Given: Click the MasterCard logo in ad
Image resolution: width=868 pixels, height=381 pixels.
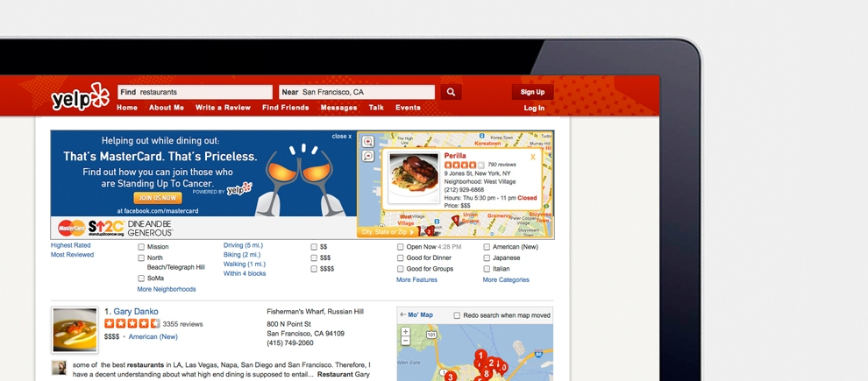Looking at the screenshot, I should click(x=72, y=227).
